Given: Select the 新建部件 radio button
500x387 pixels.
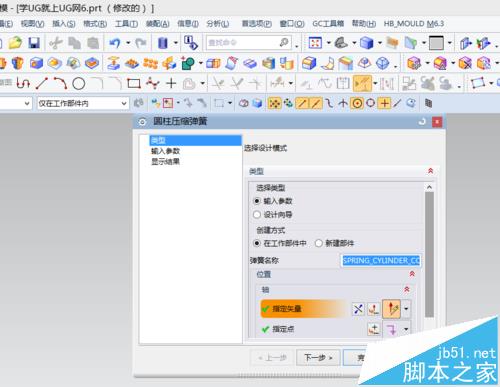Looking at the screenshot, I should click(319, 243).
